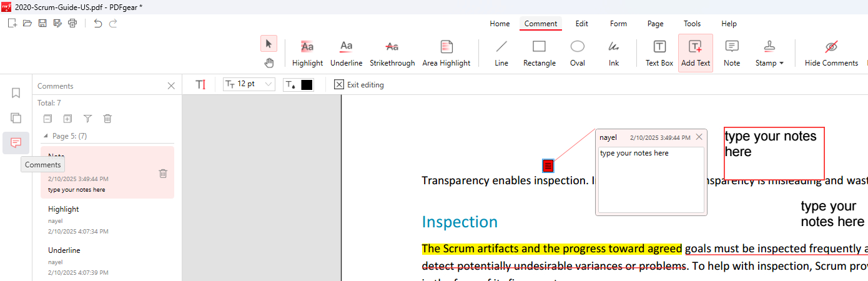Choose the Underline tool
868x281 pixels.
click(x=346, y=53)
